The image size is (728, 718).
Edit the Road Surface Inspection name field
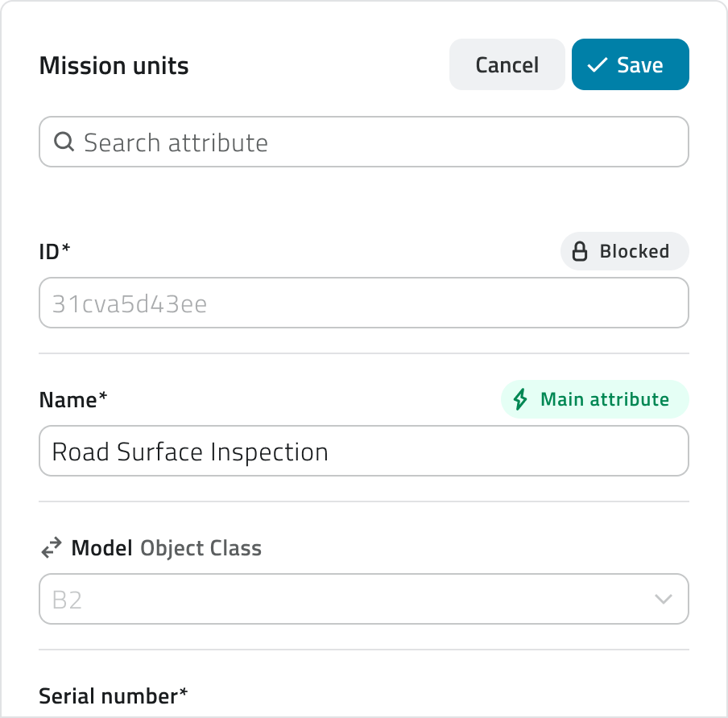(363, 451)
